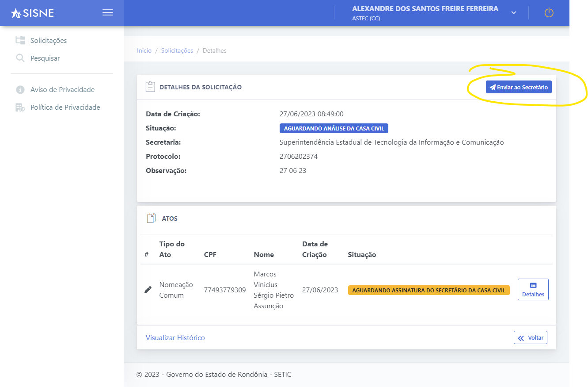Click Enviar ao Secretário button

(519, 87)
